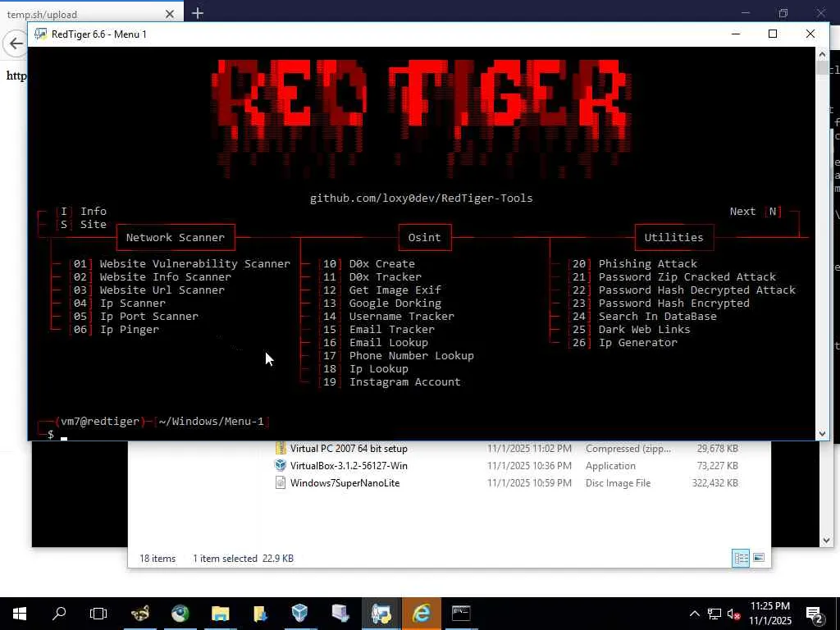The image size is (840, 630).
Task: Click option 26 Ip Generator
Action: (x=623, y=342)
